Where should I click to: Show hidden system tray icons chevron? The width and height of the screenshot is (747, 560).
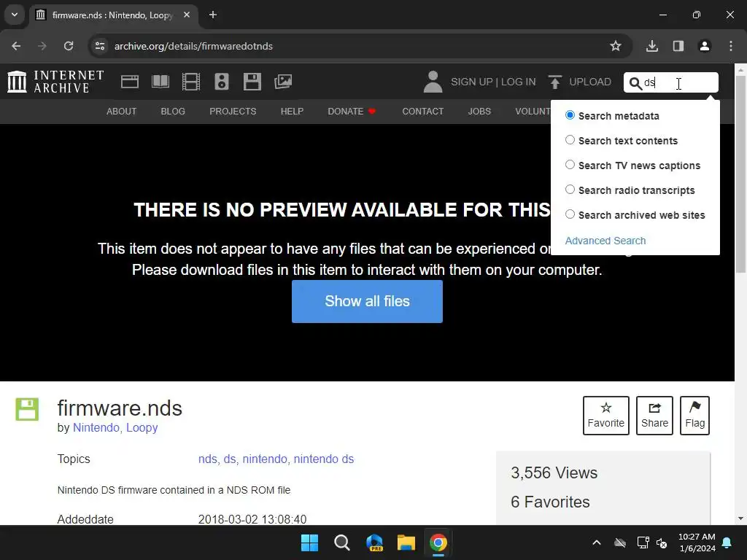(597, 542)
